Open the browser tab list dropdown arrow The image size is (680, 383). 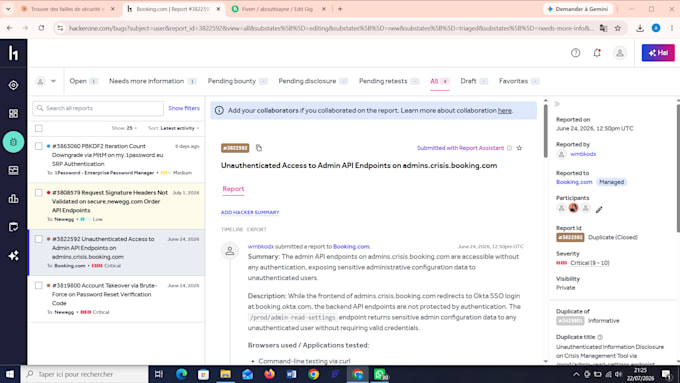[x=8, y=9]
